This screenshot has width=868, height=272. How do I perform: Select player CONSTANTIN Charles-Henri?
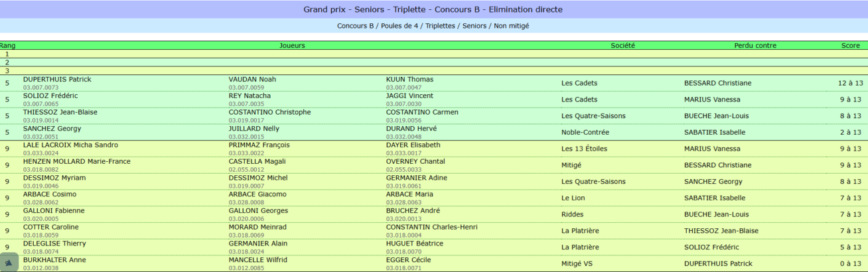coord(432,228)
